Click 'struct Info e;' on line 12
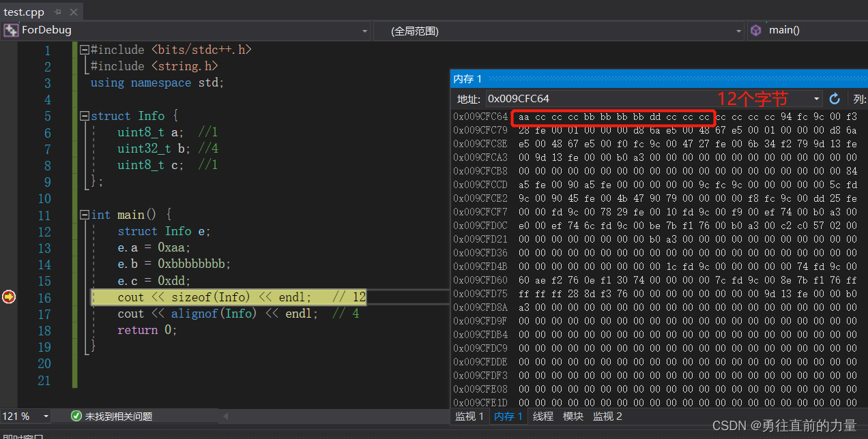The height and width of the screenshot is (439, 868). [164, 231]
